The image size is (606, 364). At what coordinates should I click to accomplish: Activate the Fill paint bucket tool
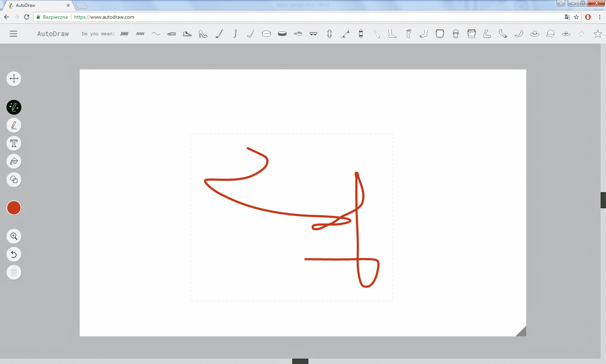[x=14, y=161]
